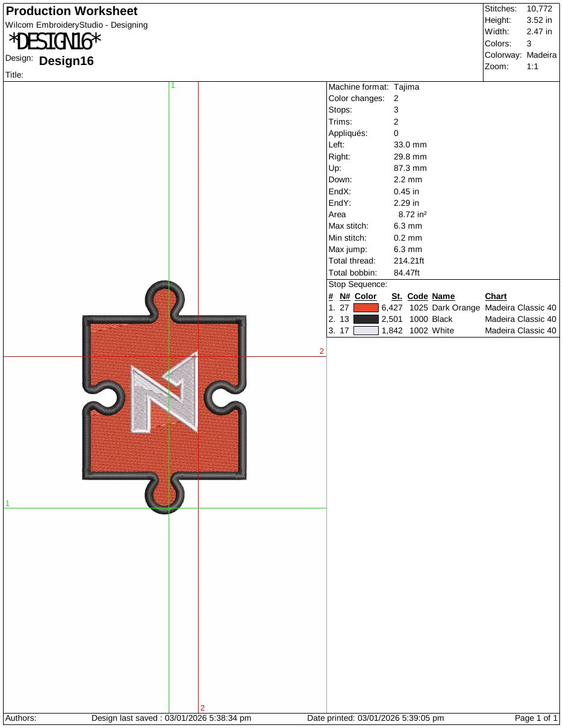Screen dimensions: 563x728
Task: Click the Authors label in footer
Action: pyautogui.click(x=20, y=718)
